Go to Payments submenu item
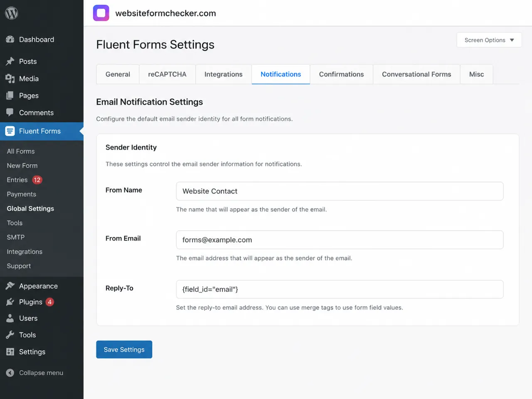 [x=21, y=194]
